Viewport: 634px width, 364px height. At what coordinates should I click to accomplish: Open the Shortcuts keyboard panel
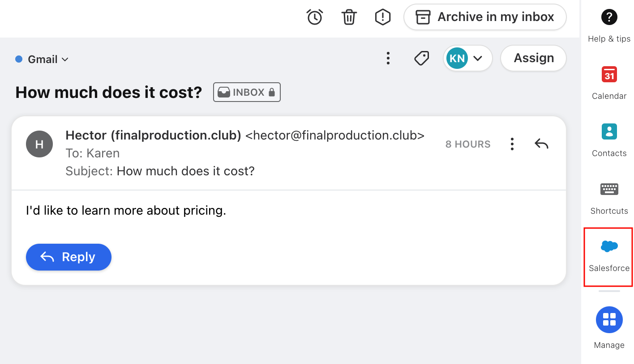(x=609, y=198)
